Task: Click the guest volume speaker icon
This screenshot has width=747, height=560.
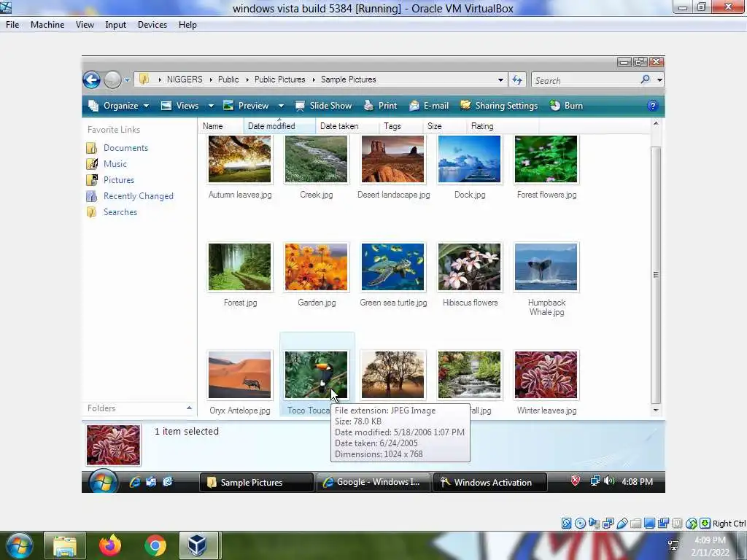Action: pos(609,481)
